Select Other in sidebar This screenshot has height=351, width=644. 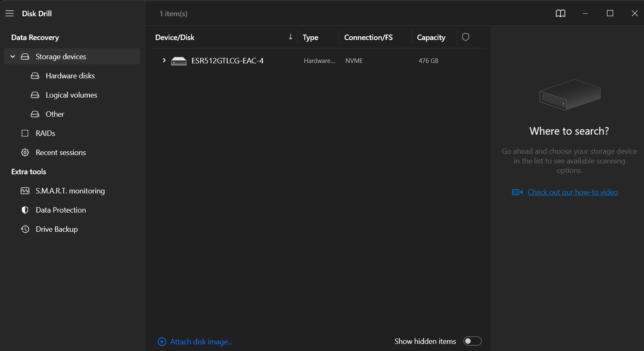pos(72,114)
